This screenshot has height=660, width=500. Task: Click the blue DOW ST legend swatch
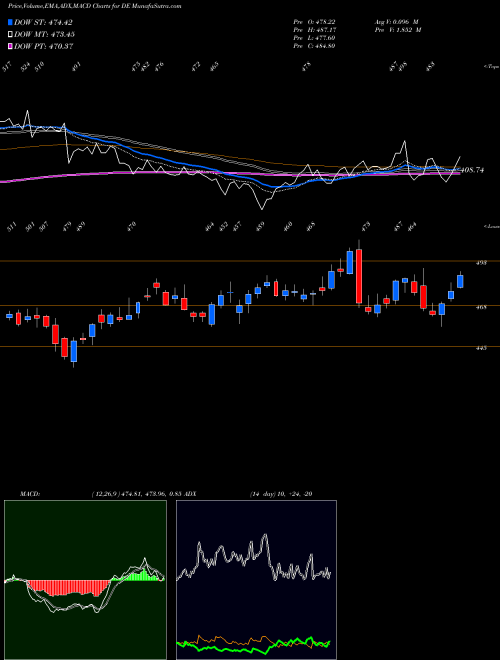pyautogui.click(x=10, y=22)
